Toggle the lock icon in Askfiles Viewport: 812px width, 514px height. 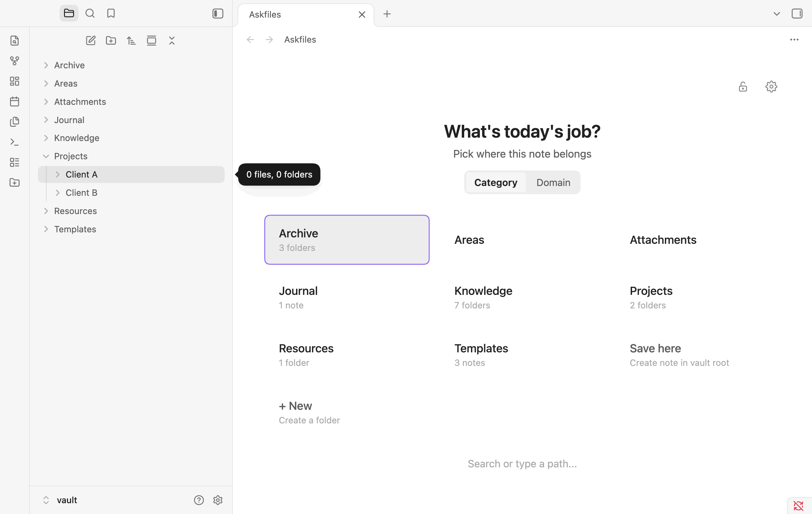[743, 87]
